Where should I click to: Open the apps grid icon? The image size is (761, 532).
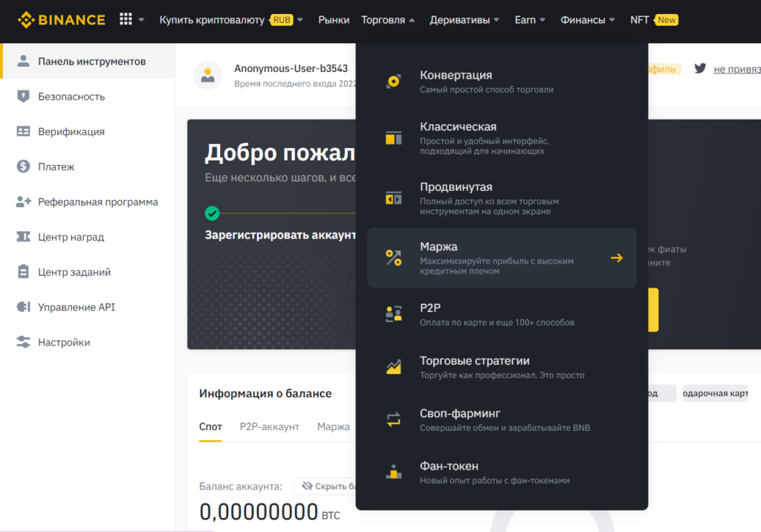[126, 19]
